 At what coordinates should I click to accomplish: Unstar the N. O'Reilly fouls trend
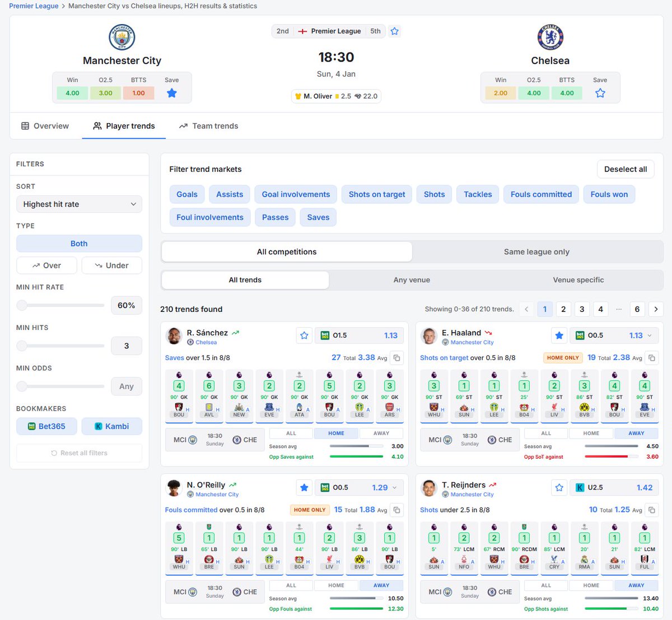(304, 488)
